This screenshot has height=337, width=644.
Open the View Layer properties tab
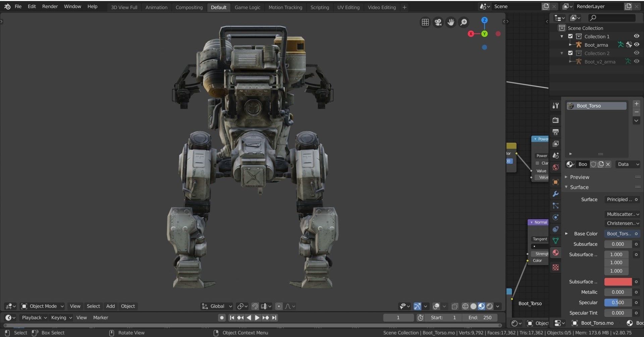click(555, 144)
